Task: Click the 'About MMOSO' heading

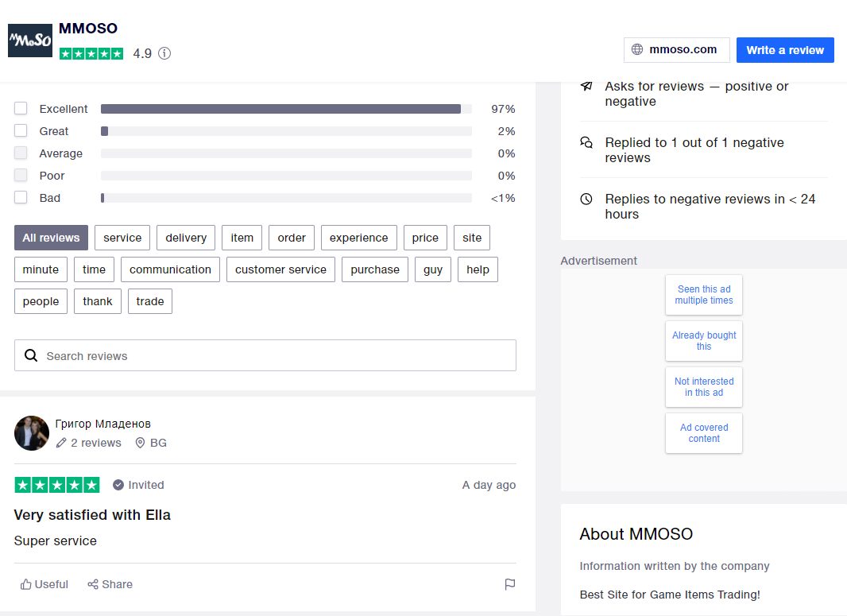Action: tap(636, 534)
